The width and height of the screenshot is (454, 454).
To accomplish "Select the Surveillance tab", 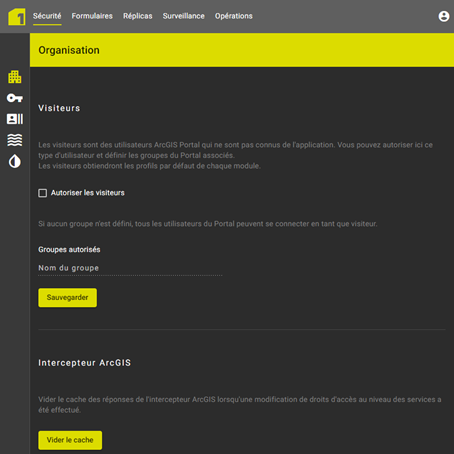I will (184, 16).
